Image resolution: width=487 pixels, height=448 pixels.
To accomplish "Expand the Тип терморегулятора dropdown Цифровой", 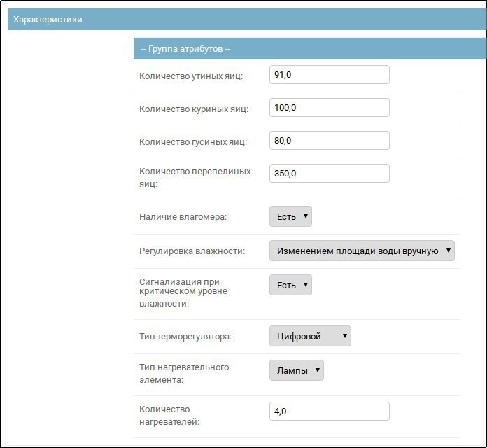I will [310, 336].
